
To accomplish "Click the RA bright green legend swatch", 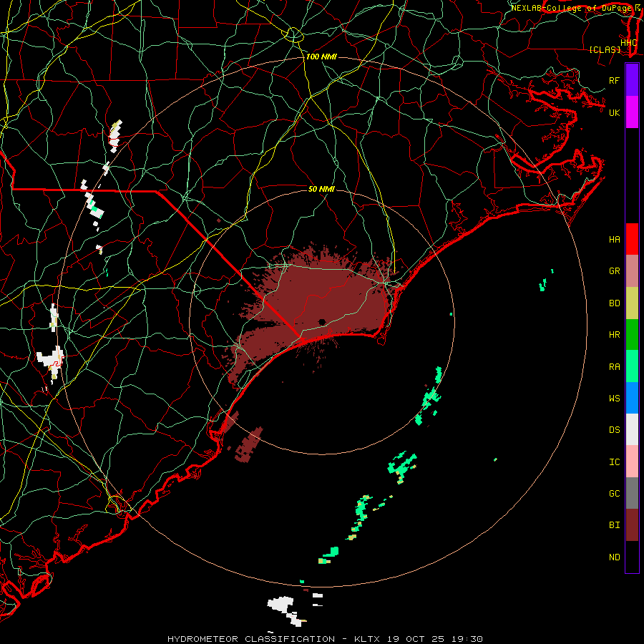I will tap(632, 366).
